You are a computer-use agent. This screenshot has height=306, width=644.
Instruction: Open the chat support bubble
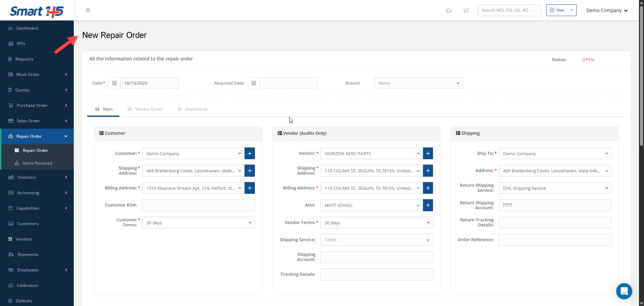coord(624,291)
